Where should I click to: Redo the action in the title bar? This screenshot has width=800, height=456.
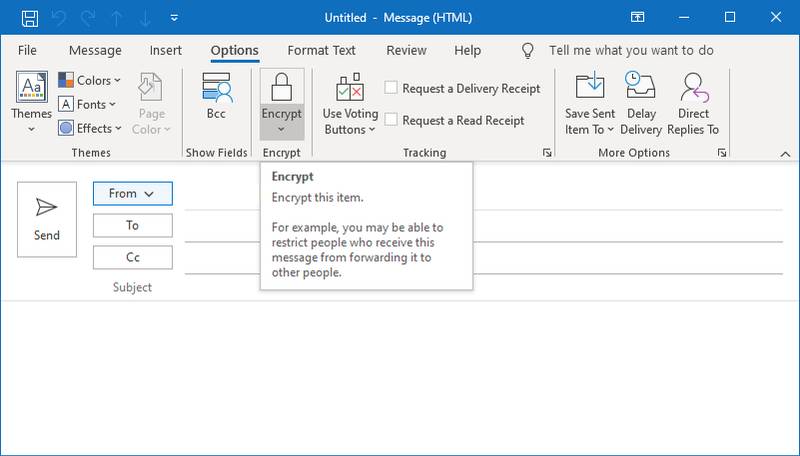point(88,18)
